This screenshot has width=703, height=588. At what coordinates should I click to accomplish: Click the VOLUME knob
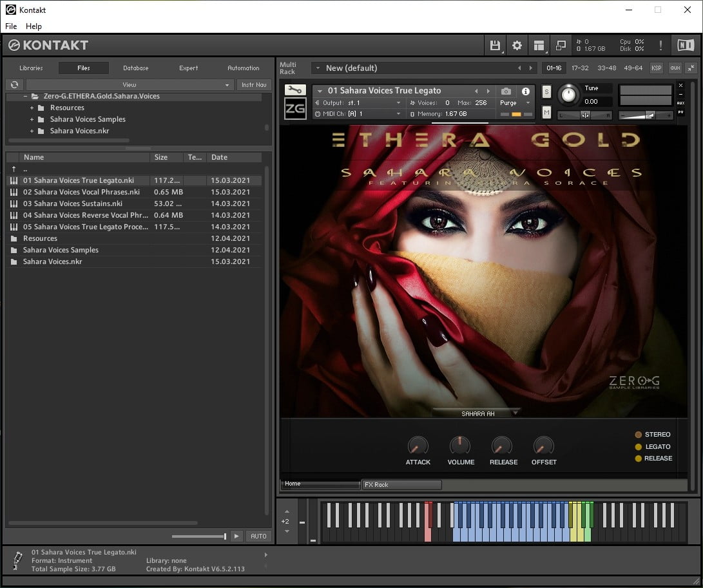[460, 446]
